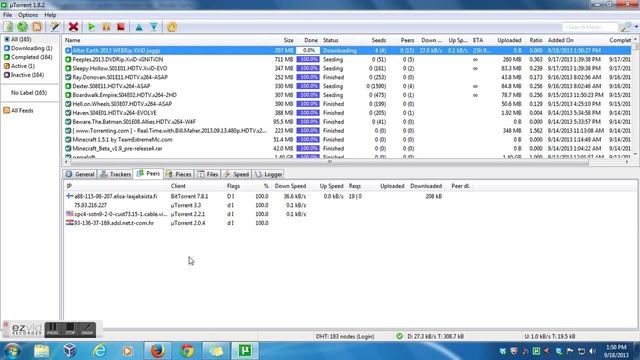Open the search engine dropdown arrow

point(636,27)
